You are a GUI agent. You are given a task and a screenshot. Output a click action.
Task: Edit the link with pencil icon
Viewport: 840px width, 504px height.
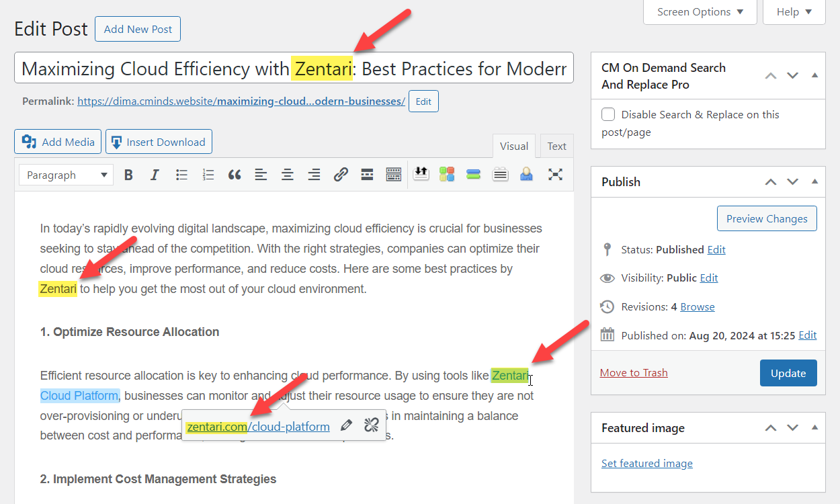pyautogui.click(x=346, y=425)
